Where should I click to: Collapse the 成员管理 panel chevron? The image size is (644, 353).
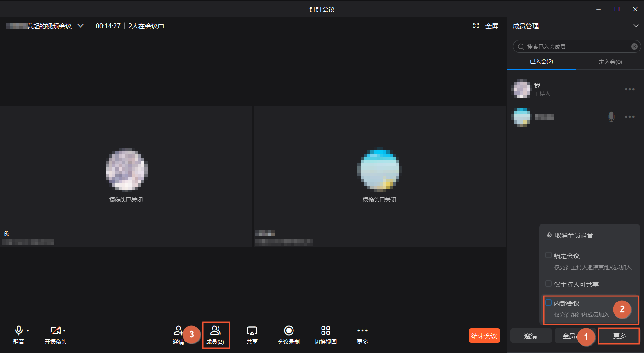(x=636, y=26)
